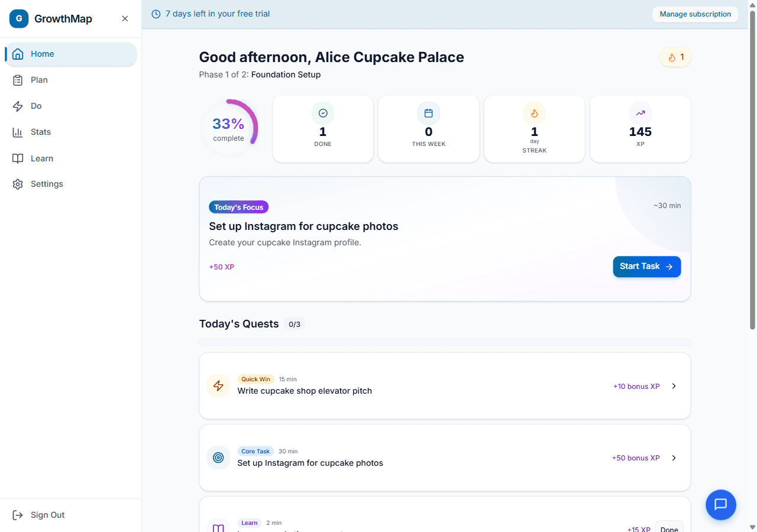Screen dimensions: 757x532
Task: Open the chat support bubble
Action: [721, 505]
